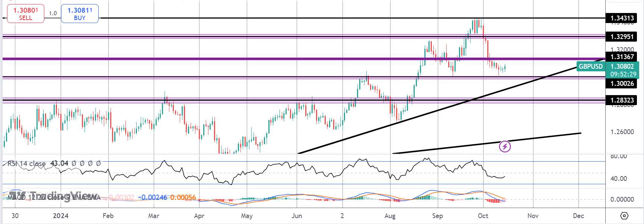
Task: Select the 1.32951 price line label
Action: tap(621, 36)
